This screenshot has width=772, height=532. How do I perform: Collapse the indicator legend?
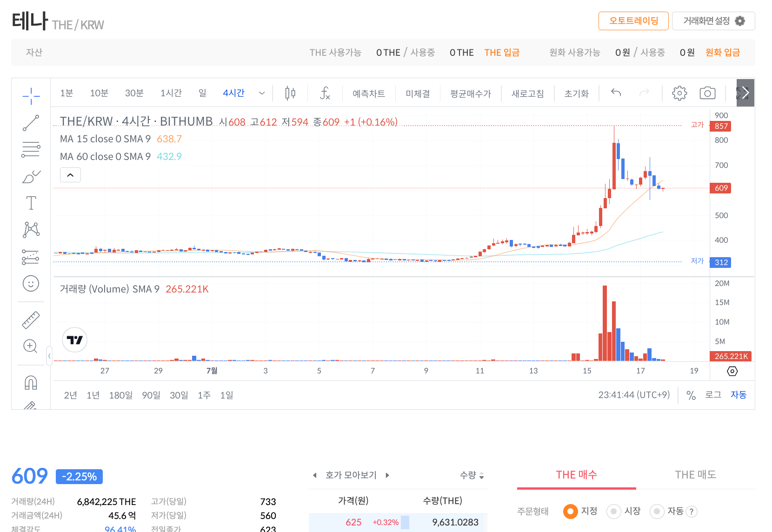point(70,175)
